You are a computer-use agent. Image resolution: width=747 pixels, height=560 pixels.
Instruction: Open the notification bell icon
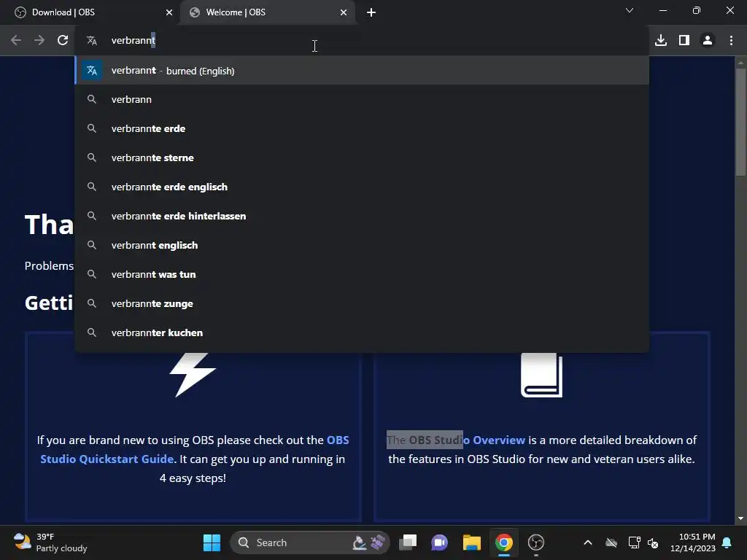(x=727, y=542)
